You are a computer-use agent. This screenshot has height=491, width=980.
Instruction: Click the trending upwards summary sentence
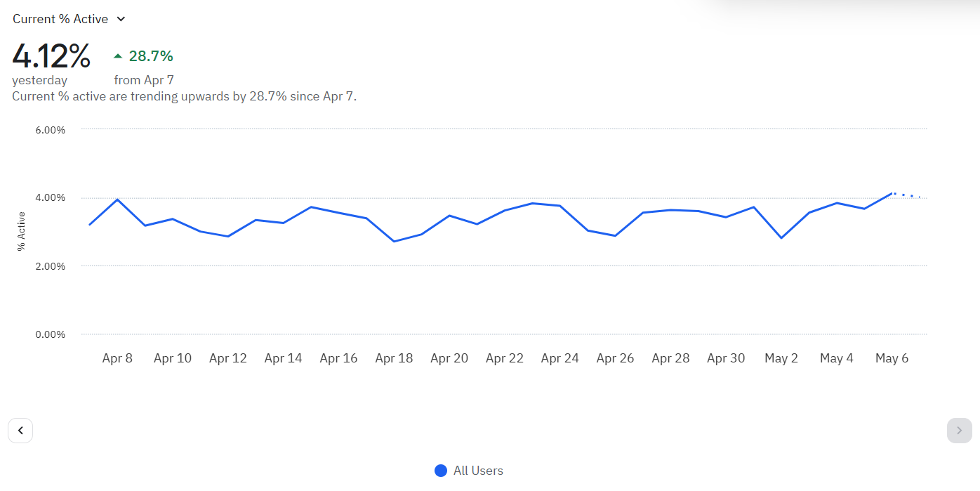point(185,96)
